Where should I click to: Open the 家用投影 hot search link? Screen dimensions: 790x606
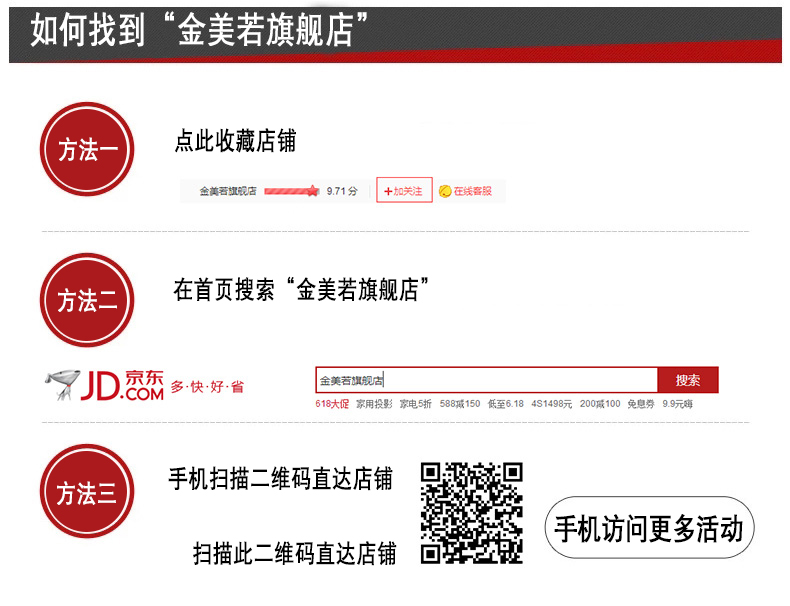click(x=374, y=404)
